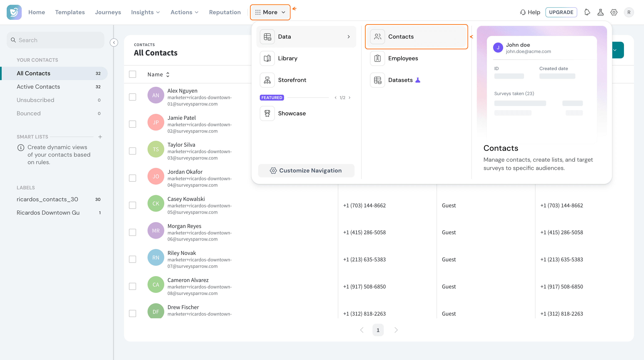Click the Smart Lists info icon
Viewport: 644px width, 360px height.
click(x=21, y=148)
